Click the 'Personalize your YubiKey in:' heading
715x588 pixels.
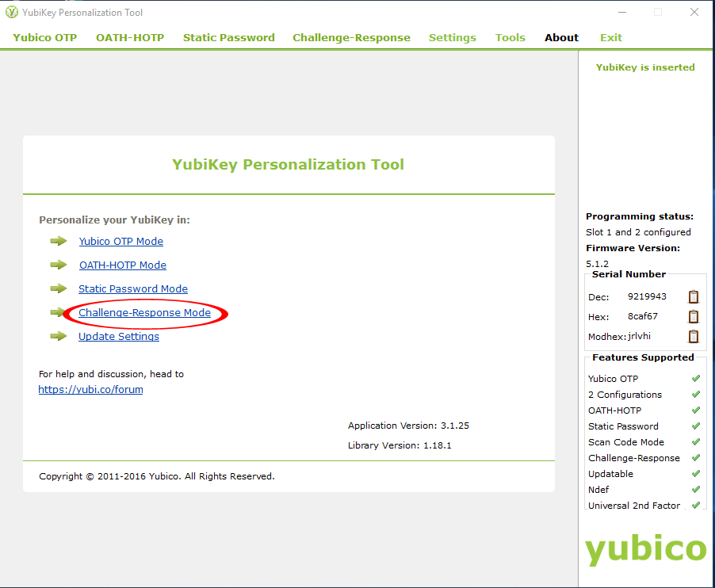tap(114, 220)
